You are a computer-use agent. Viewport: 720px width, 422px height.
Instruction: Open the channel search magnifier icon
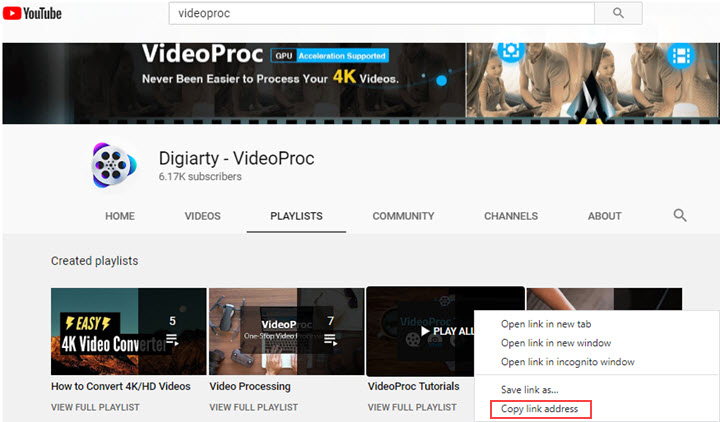pyautogui.click(x=680, y=215)
